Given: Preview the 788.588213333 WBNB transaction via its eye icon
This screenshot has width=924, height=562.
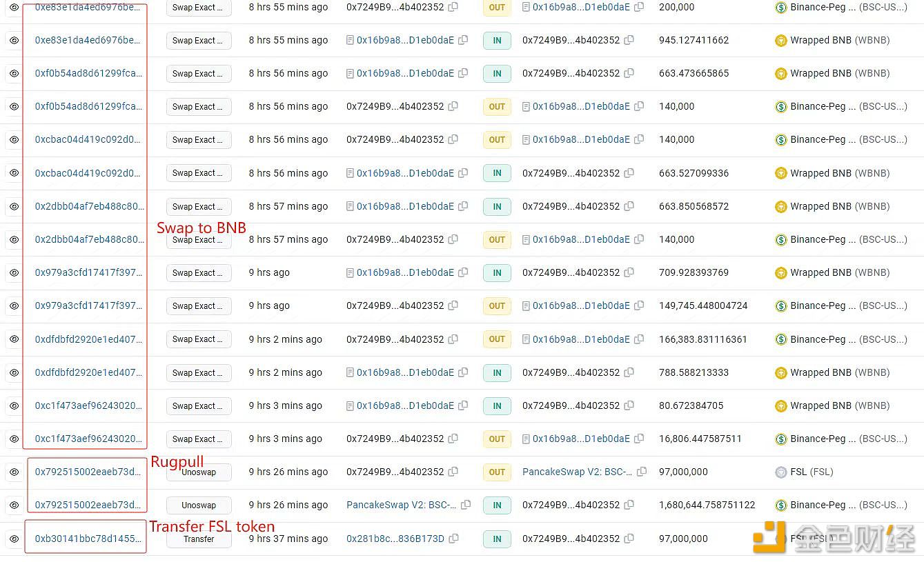Looking at the screenshot, I should (14, 373).
